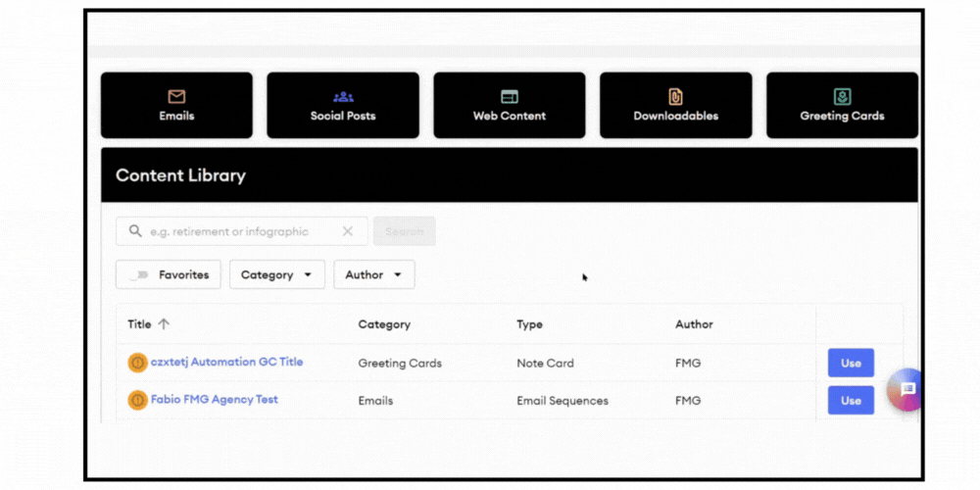Screen dimensions: 980x490
Task: Click the Downloadables paperclip icon
Action: [675, 96]
